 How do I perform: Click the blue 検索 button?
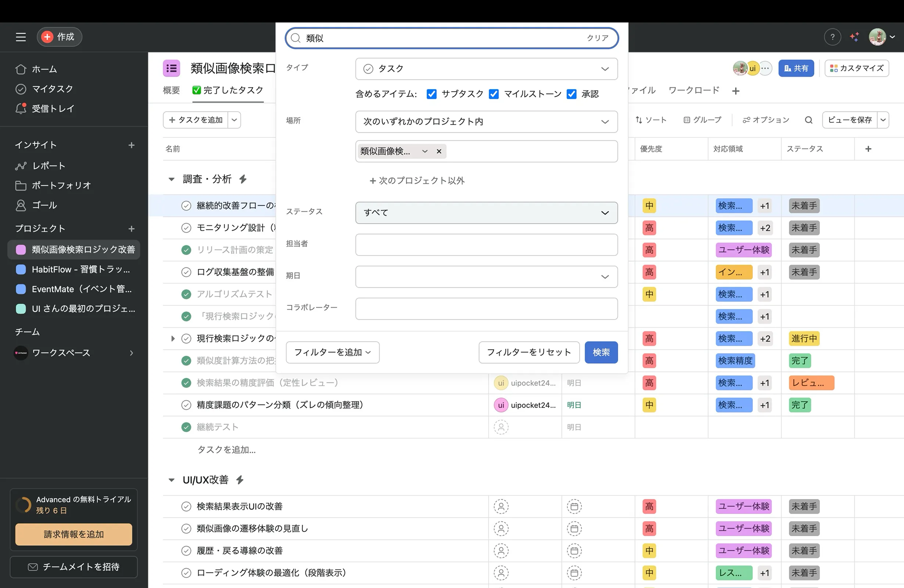pyautogui.click(x=601, y=352)
